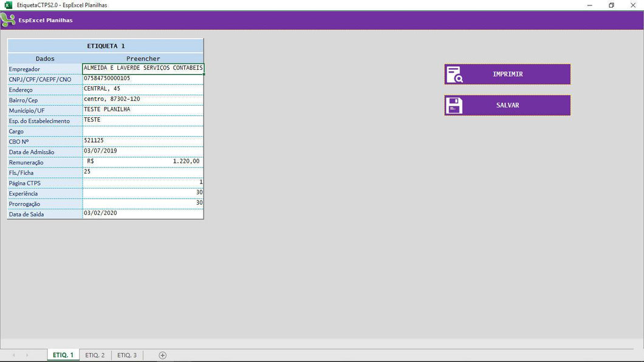Image resolution: width=644 pixels, height=362 pixels.
Task: Click the Data de Saída label
Action: pos(26,214)
